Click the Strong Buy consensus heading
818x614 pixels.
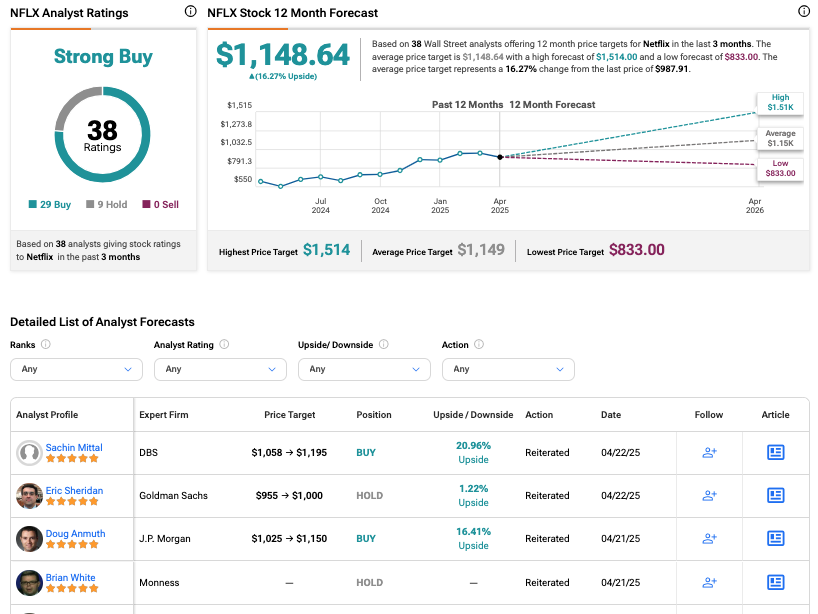pyautogui.click(x=103, y=56)
